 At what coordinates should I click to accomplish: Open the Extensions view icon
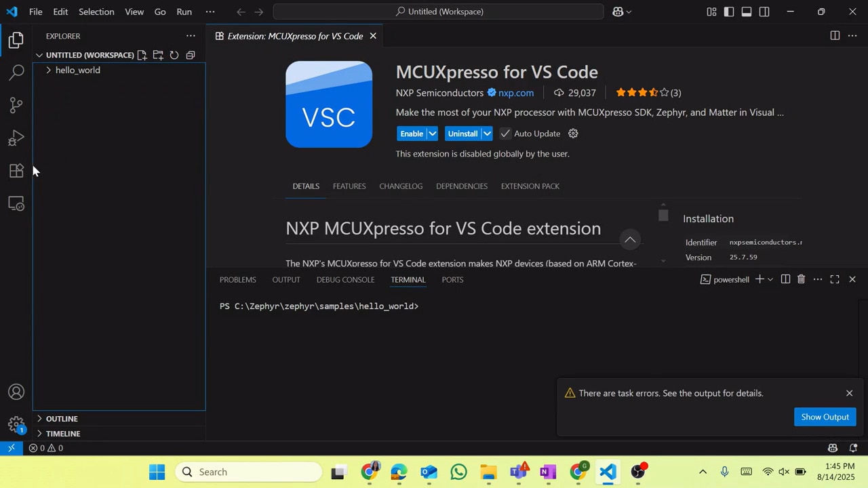pos(16,171)
